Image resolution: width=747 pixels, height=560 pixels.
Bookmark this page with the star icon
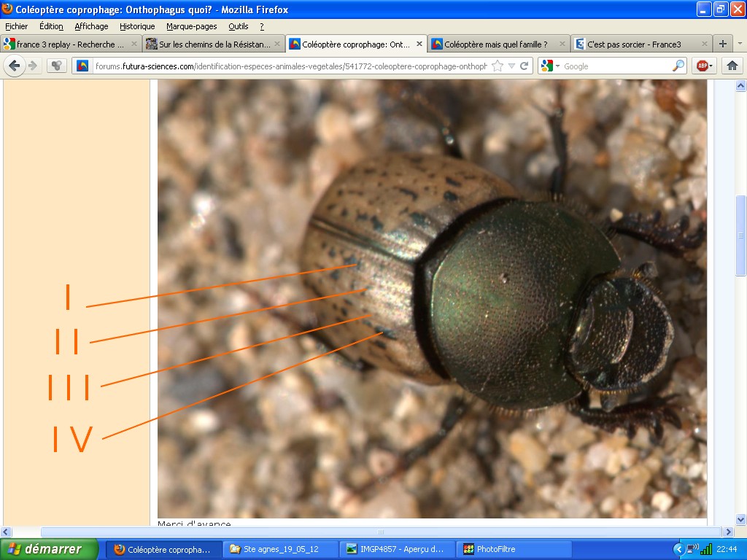pyautogui.click(x=498, y=66)
